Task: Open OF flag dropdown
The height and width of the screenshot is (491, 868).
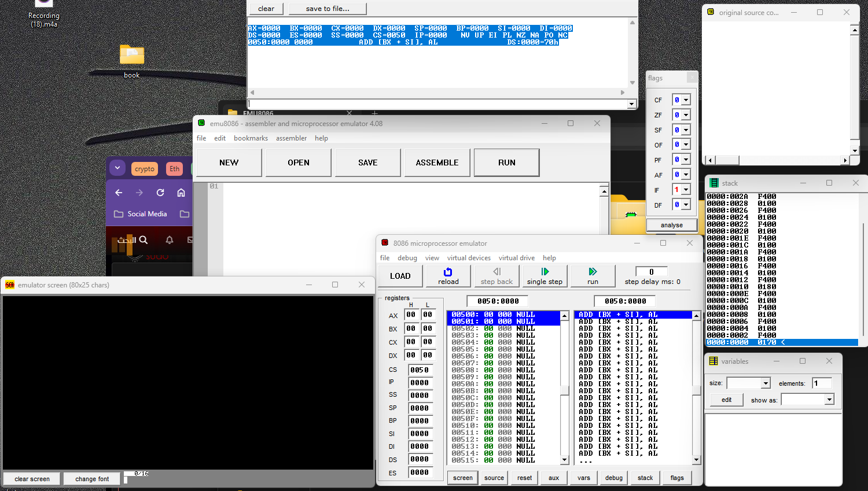Action: coord(686,145)
